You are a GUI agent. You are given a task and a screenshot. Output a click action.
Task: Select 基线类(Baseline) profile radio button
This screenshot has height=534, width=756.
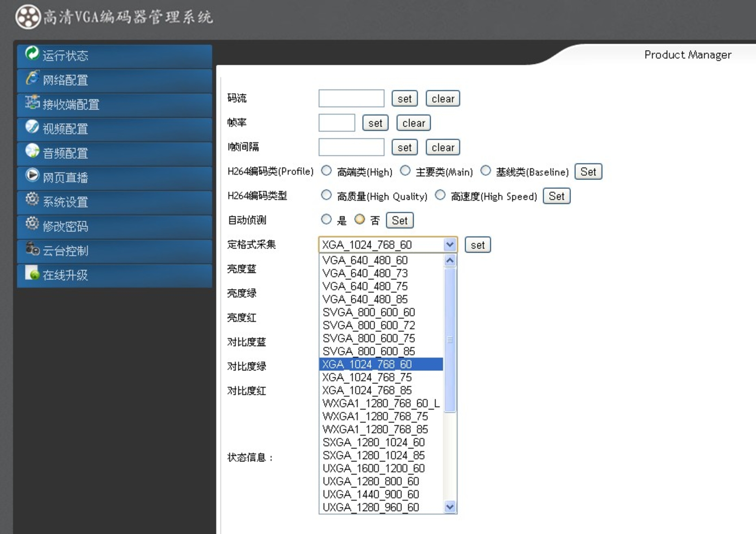coord(485,171)
